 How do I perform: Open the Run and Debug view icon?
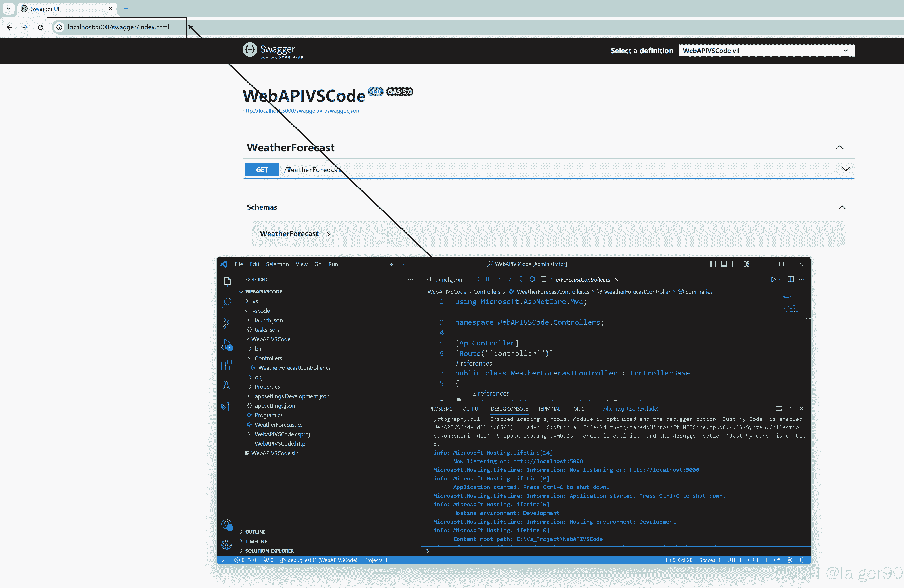click(x=226, y=345)
